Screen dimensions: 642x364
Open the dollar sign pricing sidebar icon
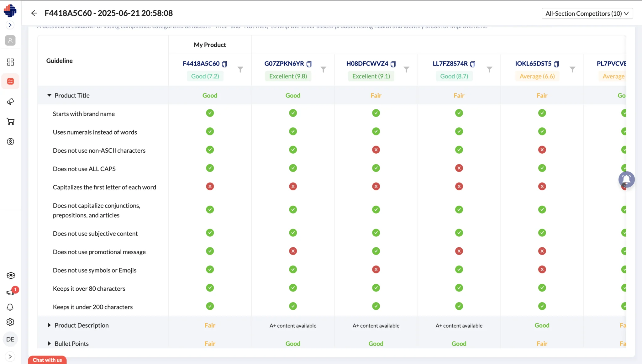point(10,142)
